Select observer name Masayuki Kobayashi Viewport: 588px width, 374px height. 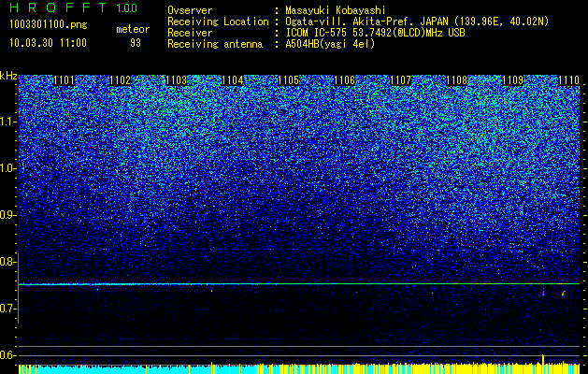[x=336, y=11]
